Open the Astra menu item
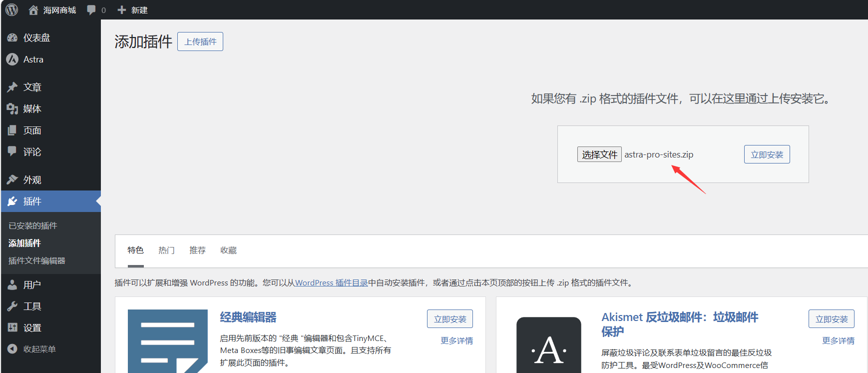This screenshot has height=373, width=868. [51, 59]
